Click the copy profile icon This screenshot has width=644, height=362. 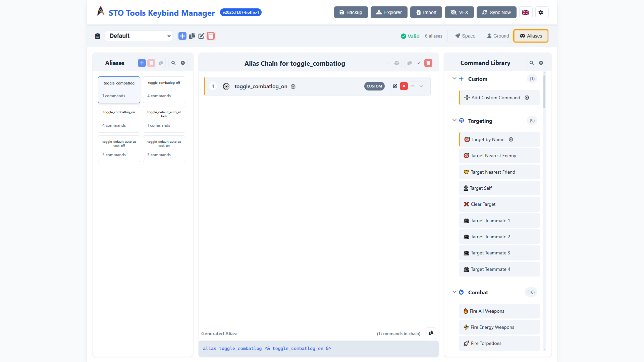tap(192, 36)
